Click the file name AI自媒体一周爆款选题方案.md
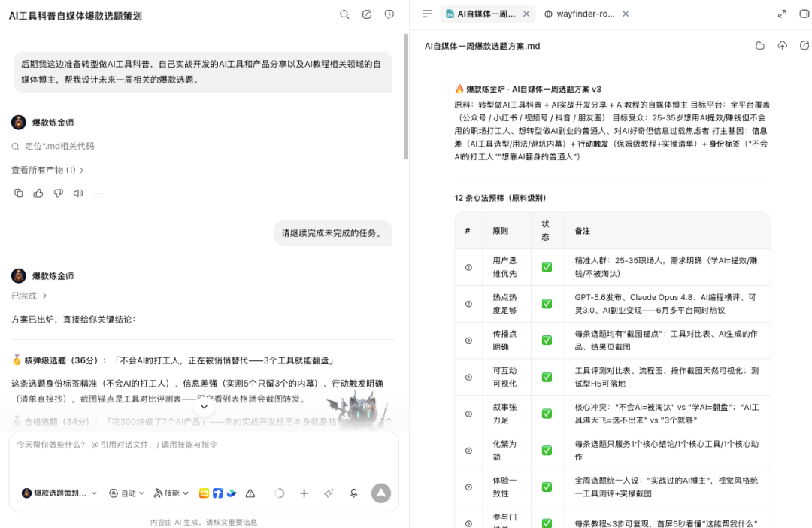 tap(482, 46)
